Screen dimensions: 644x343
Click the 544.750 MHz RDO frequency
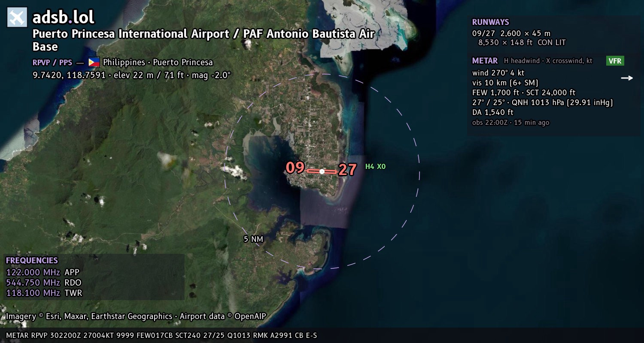coord(43,283)
